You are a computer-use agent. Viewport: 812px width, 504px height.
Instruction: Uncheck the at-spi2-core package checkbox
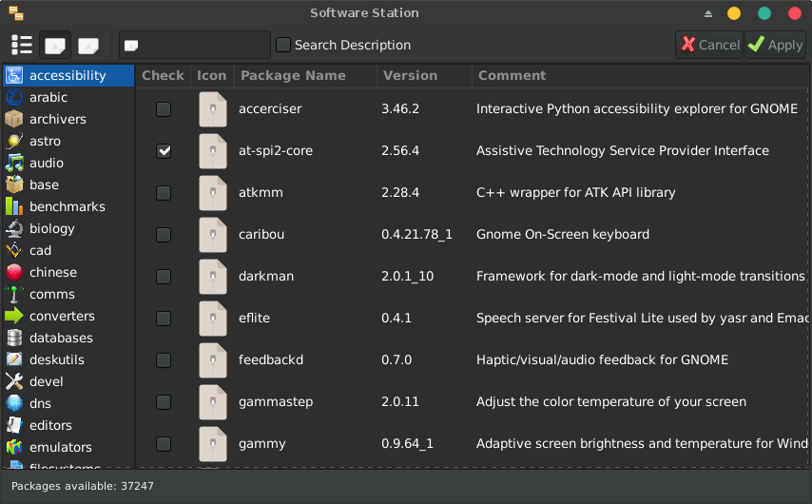pyautogui.click(x=164, y=151)
